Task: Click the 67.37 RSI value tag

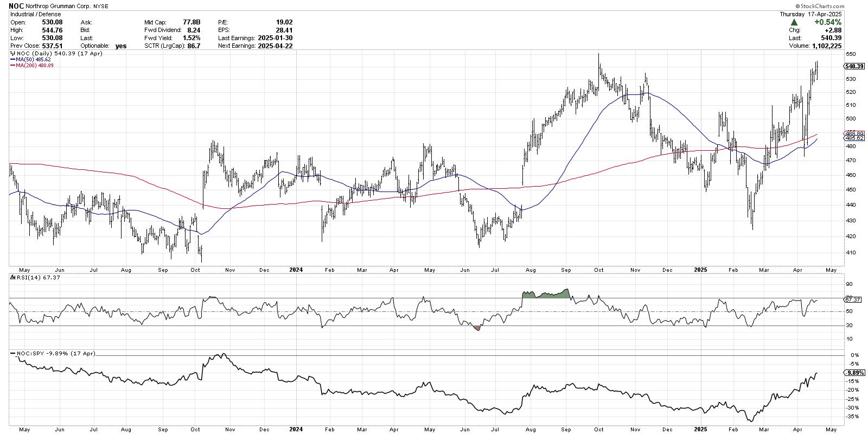Action: click(853, 299)
